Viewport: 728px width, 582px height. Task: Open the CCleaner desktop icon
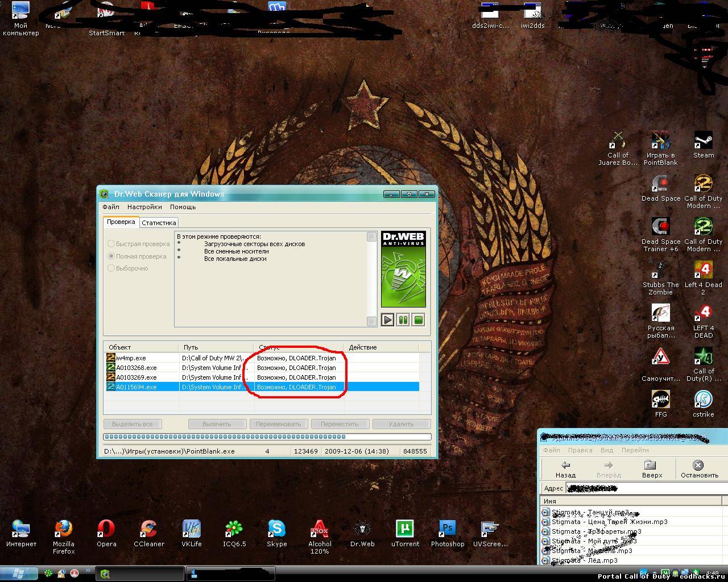coord(149,533)
